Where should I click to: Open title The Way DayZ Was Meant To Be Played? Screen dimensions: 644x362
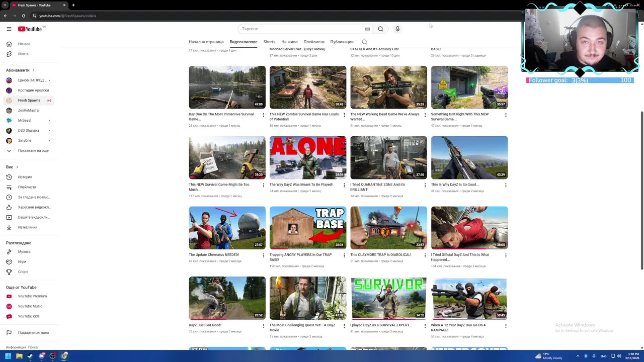(301, 185)
